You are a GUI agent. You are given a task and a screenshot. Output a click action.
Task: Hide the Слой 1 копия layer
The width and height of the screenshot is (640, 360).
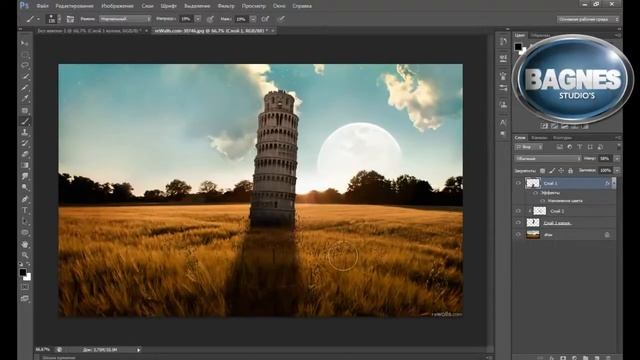518,222
